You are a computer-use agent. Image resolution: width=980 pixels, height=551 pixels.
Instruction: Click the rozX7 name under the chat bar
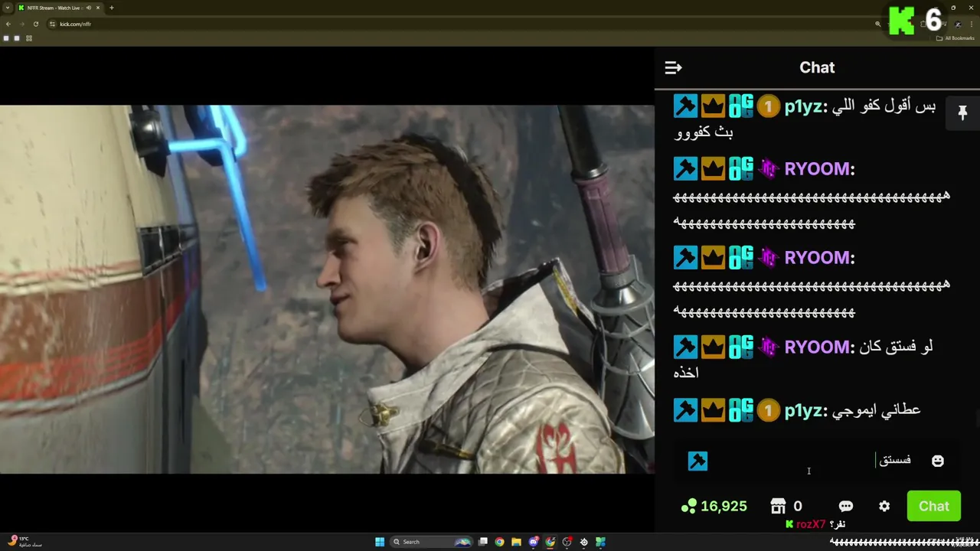click(811, 524)
